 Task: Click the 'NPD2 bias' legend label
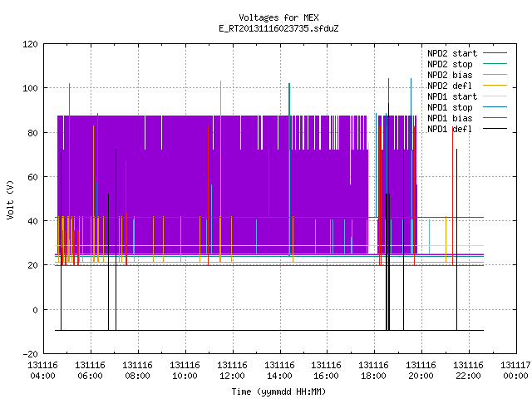(x=450, y=75)
